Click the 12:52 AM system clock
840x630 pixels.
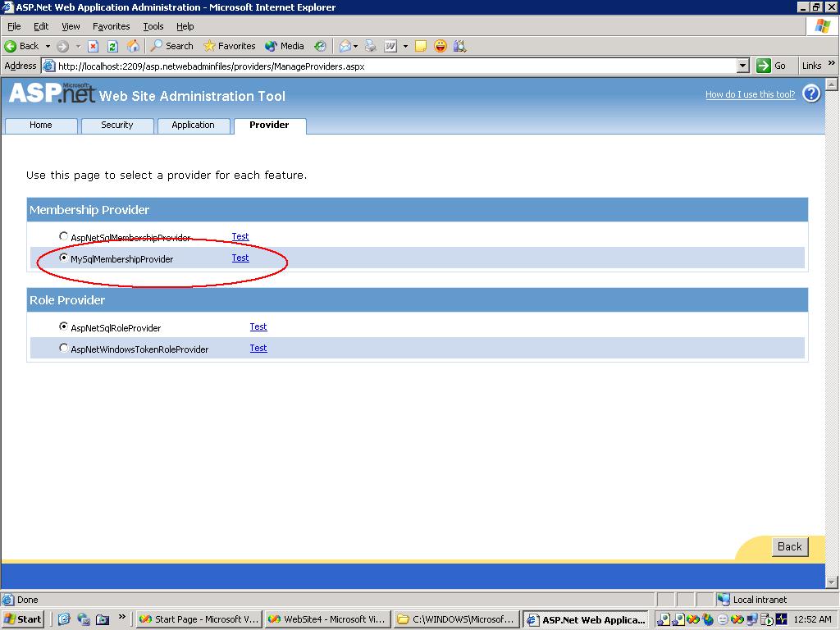[812, 619]
